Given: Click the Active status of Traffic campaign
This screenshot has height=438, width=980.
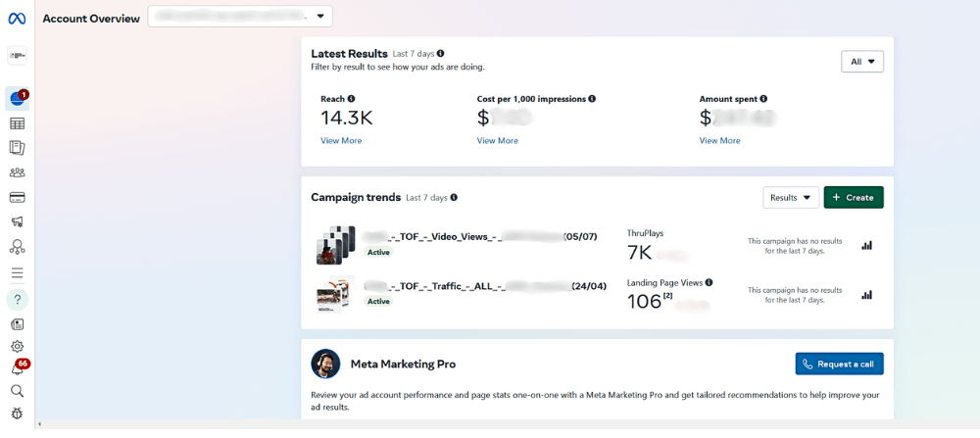Looking at the screenshot, I should tap(378, 301).
